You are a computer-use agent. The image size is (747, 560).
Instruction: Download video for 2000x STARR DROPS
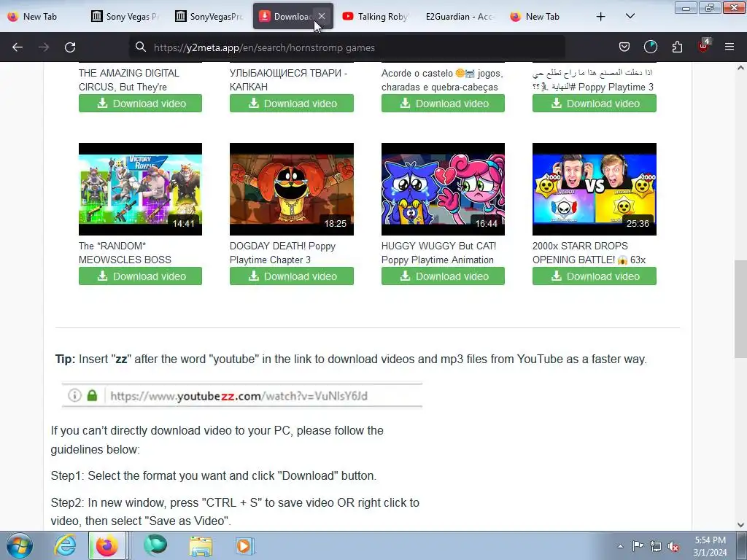[x=594, y=276]
